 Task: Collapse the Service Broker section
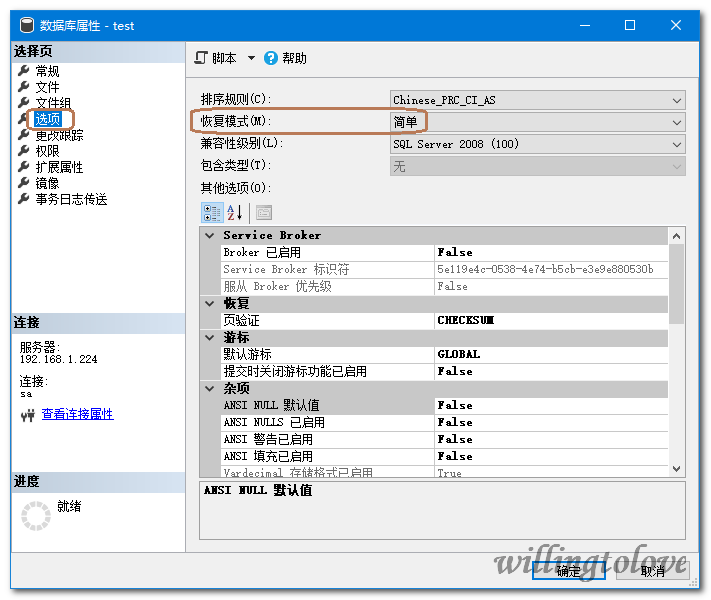pyautogui.click(x=210, y=236)
